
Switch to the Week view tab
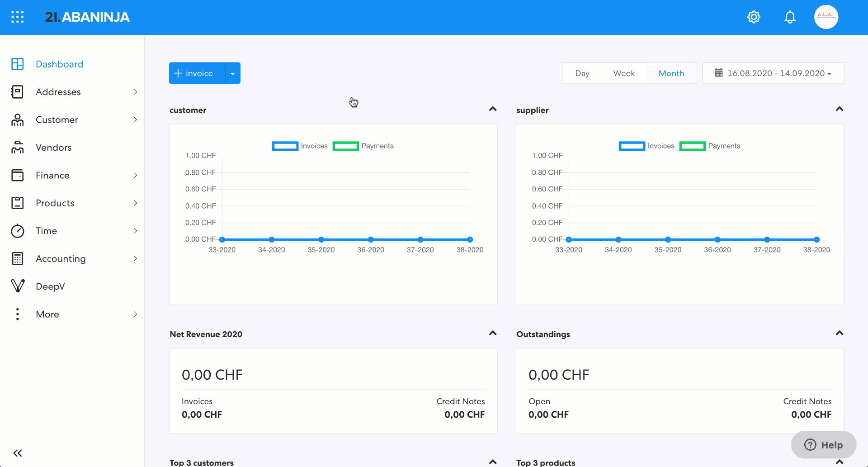[x=624, y=73]
